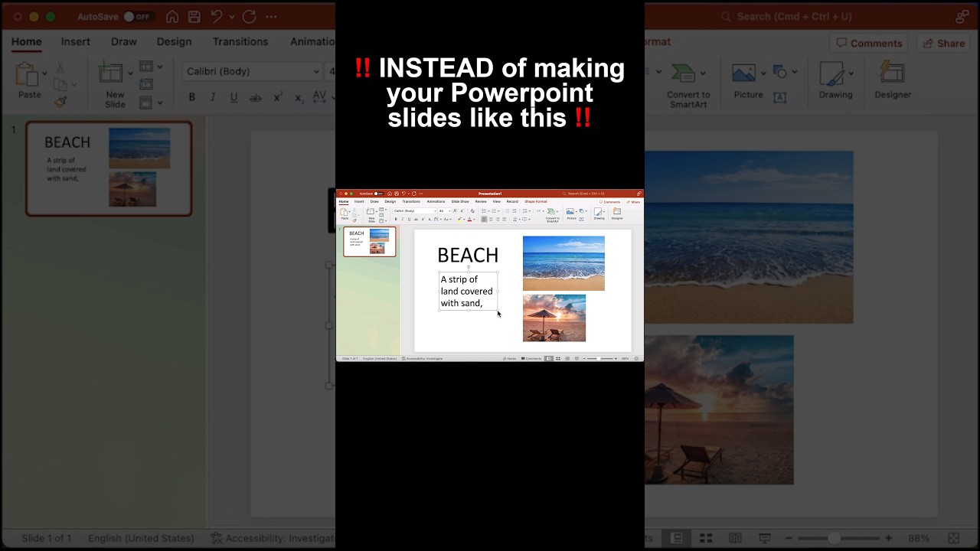
Task: Select Normal view in the small window status bar
Action: [x=549, y=358]
